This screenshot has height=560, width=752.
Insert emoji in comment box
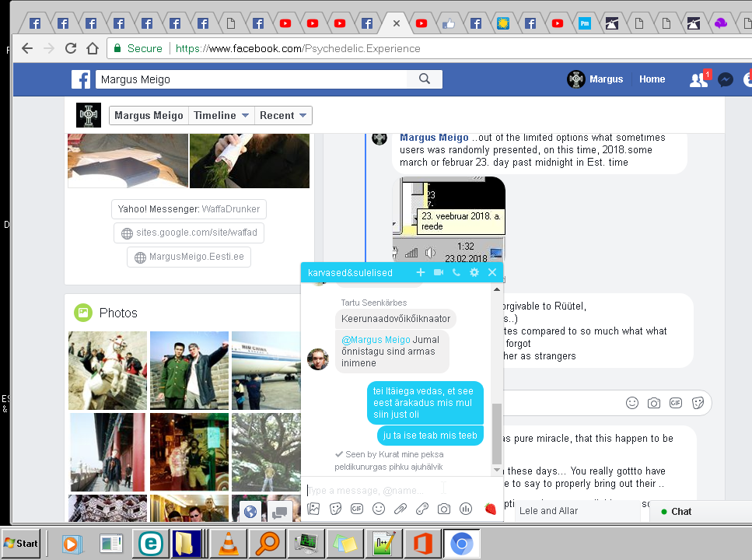pos(632,403)
